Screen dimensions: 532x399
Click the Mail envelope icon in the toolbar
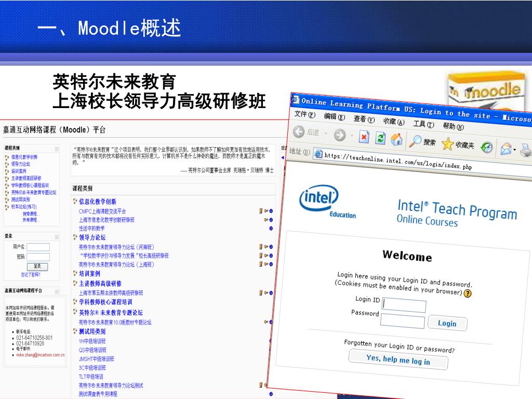[x=506, y=149]
